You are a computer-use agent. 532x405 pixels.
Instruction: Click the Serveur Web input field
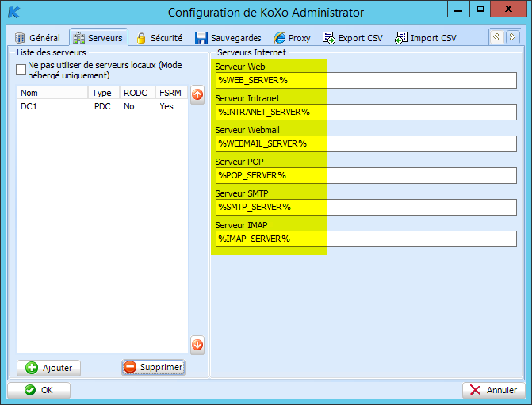[x=366, y=80]
